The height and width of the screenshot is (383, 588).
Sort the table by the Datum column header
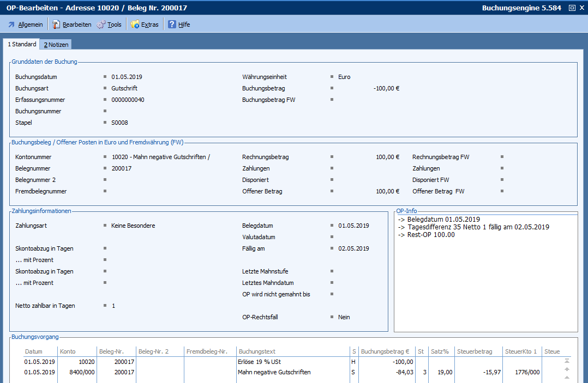(33, 351)
